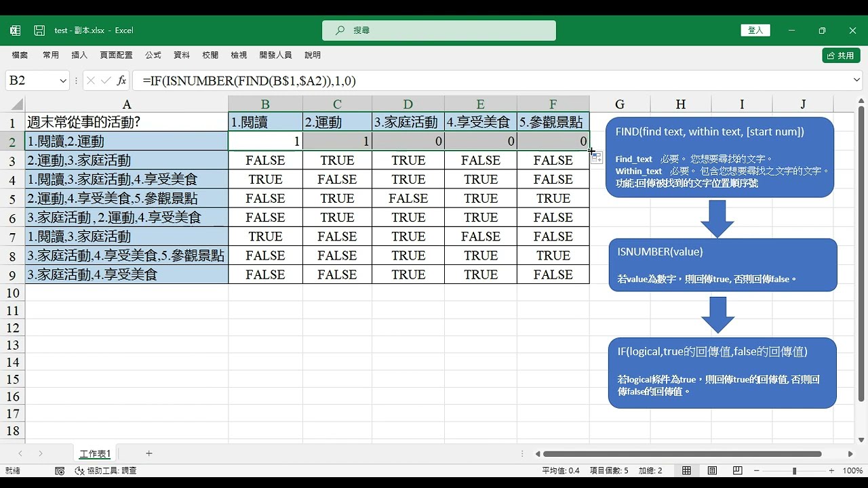Click 加總: 2 in status bar
This screenshot has height=488, width=868.
(x=650, y=470)
